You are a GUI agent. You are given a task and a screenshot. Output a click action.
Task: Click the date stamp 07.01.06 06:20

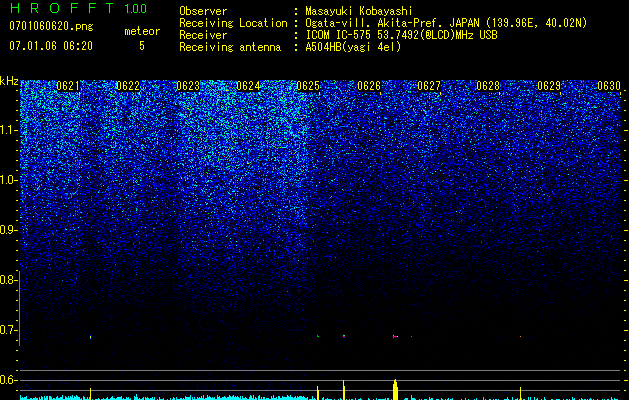(x=51, y=46)
